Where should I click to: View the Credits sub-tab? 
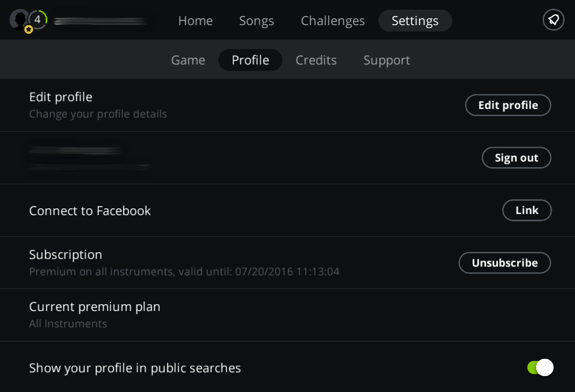click(x=316, y=60)
